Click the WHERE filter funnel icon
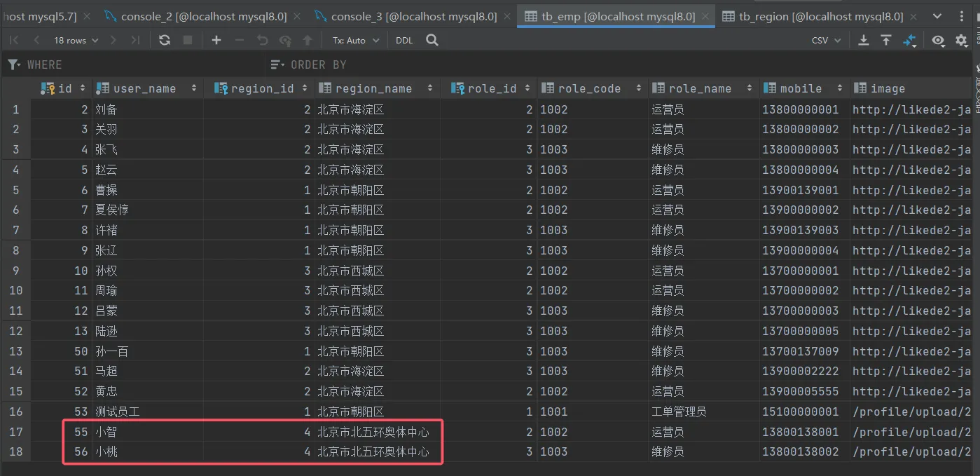 14,64
